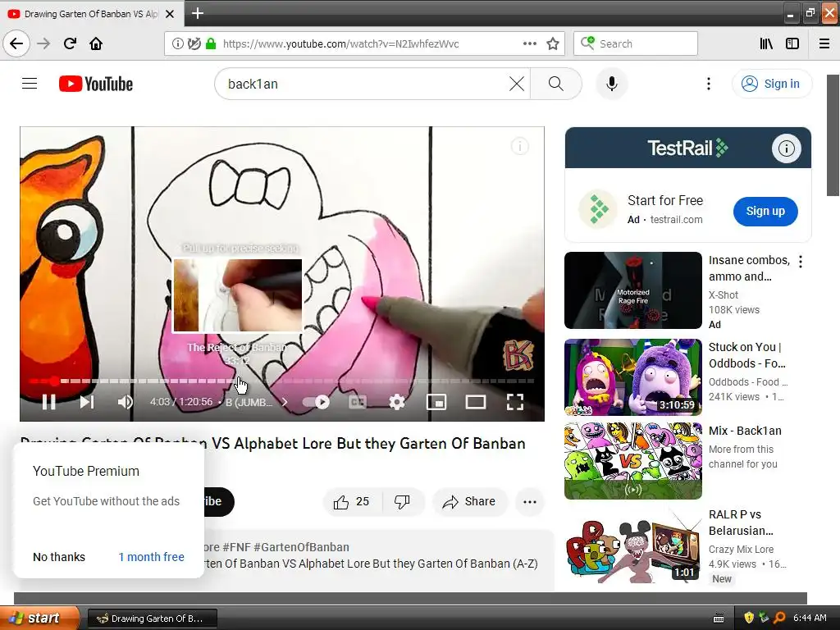
Task: Open page actions three-dot menu in URL bar
Action: coord(529,44)
